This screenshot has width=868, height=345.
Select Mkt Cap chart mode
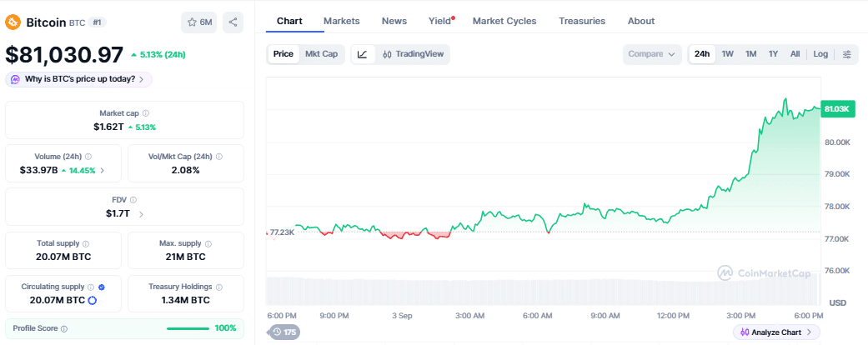coord(322,54)
